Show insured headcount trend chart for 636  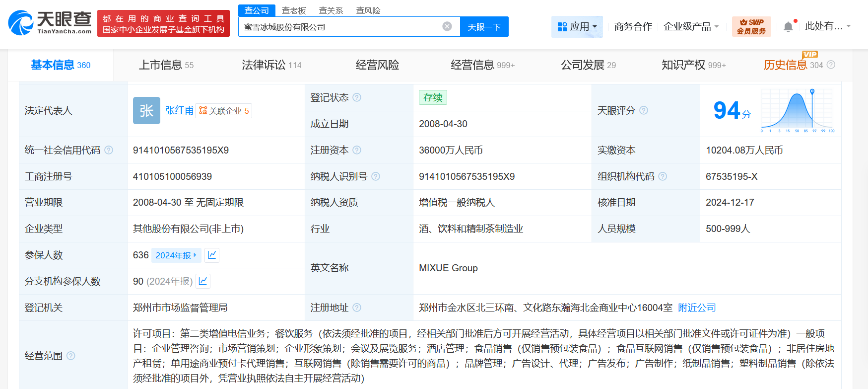click(212, 255)
